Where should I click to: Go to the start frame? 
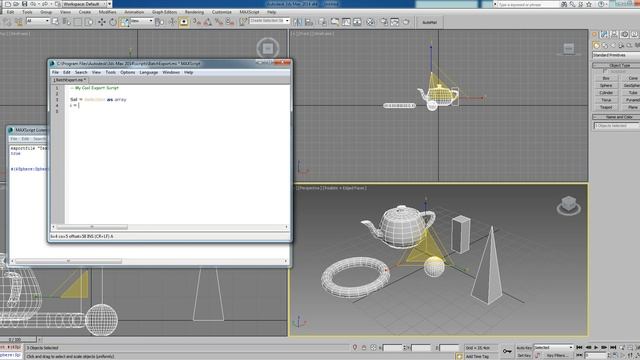click(579, 347)
